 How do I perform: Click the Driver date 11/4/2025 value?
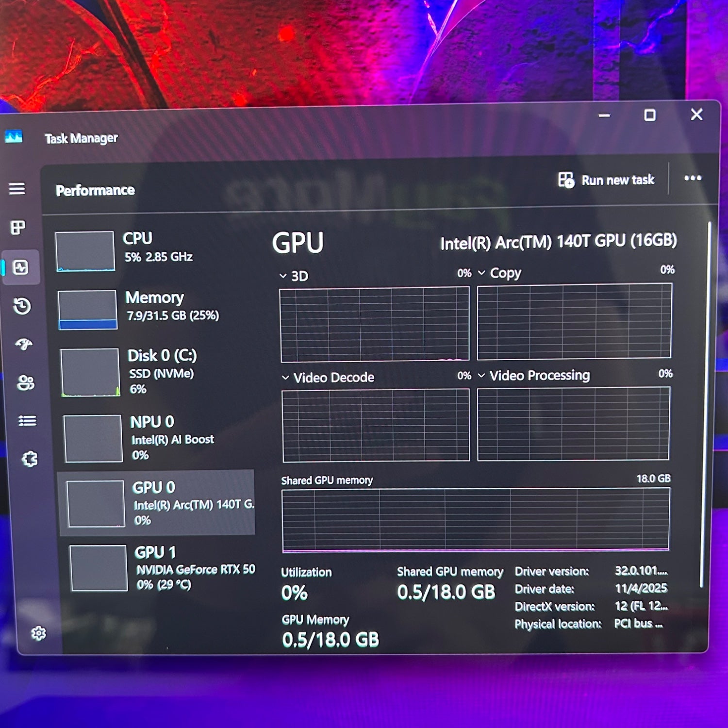point(641,588)
